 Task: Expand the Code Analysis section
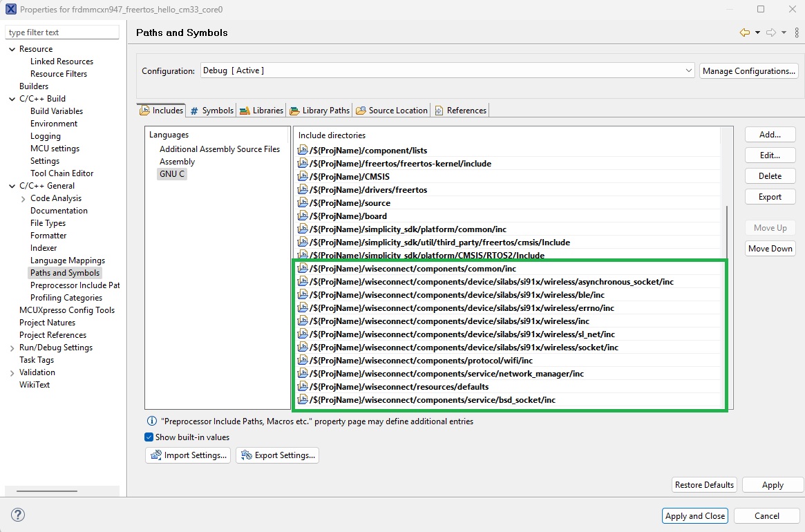[21, 198]
